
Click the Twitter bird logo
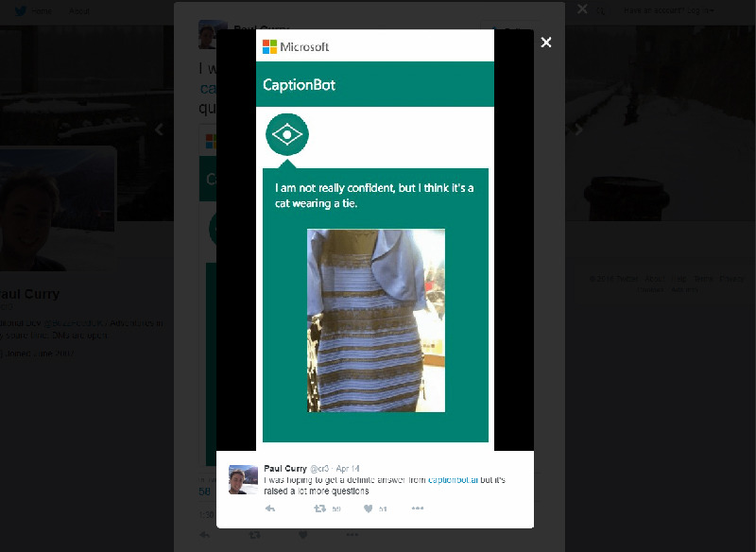click(x=21, y=11)
